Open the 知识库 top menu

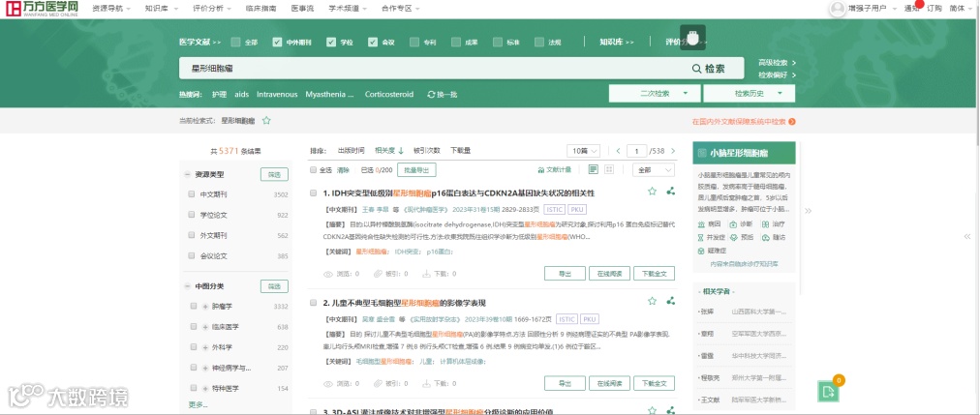[x=161, y=9]
